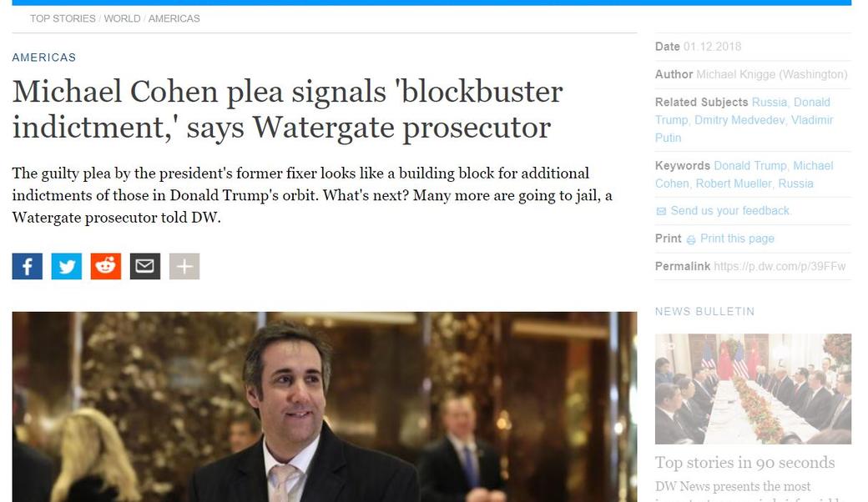Send the article by email icon
Viewport: 868px width, 502px height.
(145, 267)
